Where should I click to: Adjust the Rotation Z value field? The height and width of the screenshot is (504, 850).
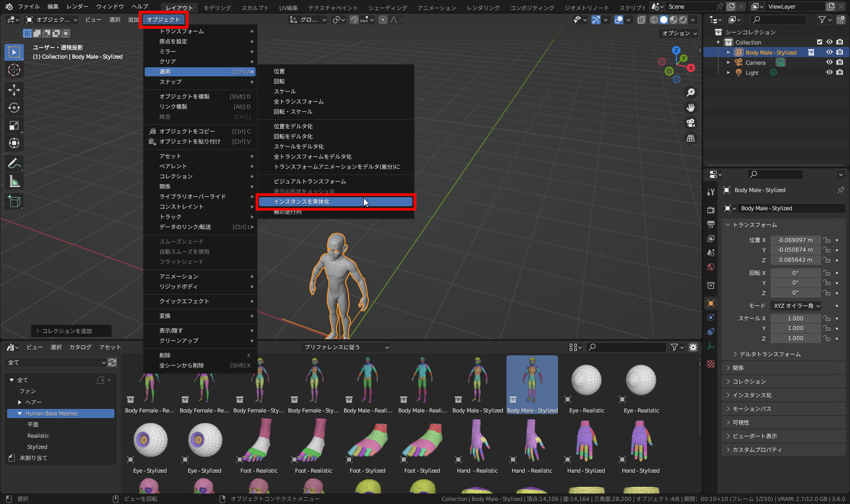[795, 293]
